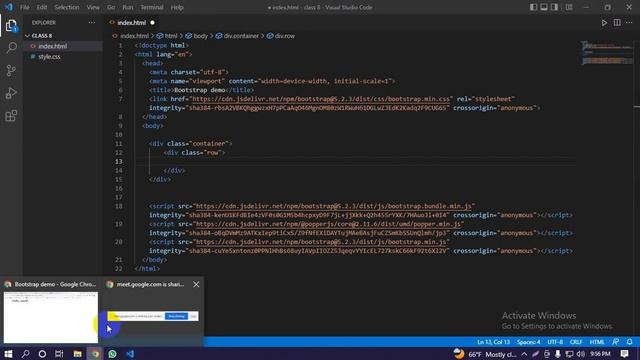Image resolution: width=640 pixels, height=360 pixels.
Task: Open the Go menu
Action: point(111,7)
